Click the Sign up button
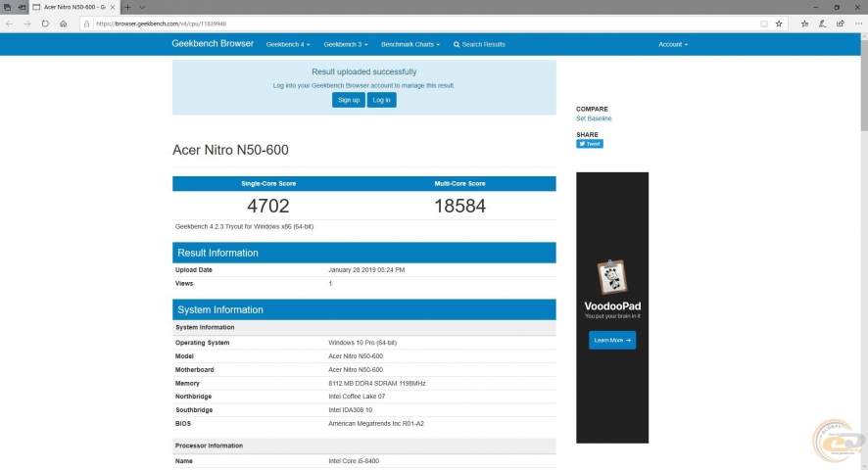Viewport: 868px width, 470px height. coord(349,100)
